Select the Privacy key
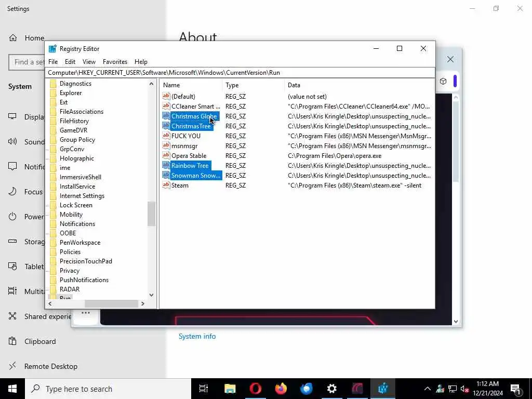 pyautogui.click(x=70, y=271)
